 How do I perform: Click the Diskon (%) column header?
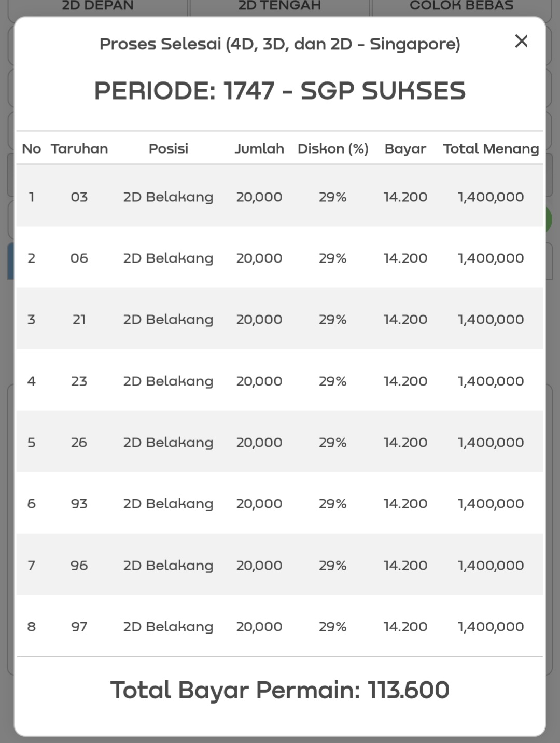coord(333,149)
